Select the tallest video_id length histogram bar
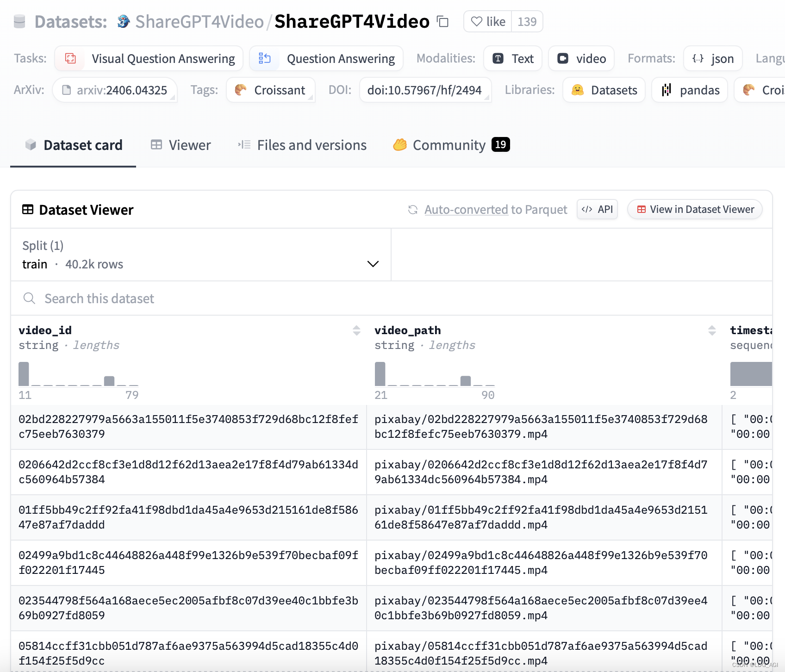Screen dimensions: 785x672 [24, 374]
